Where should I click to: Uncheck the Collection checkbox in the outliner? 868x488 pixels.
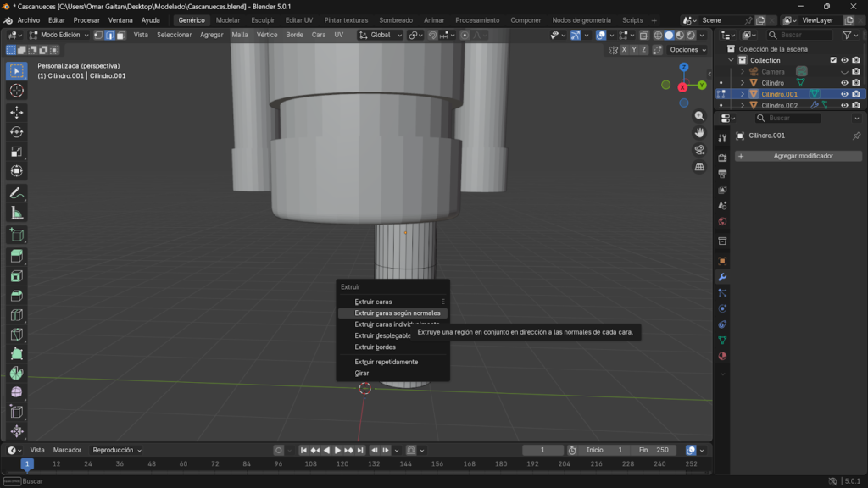point(833,60)
